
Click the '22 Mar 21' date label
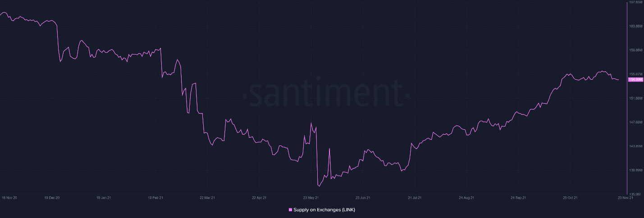point(207,198)
